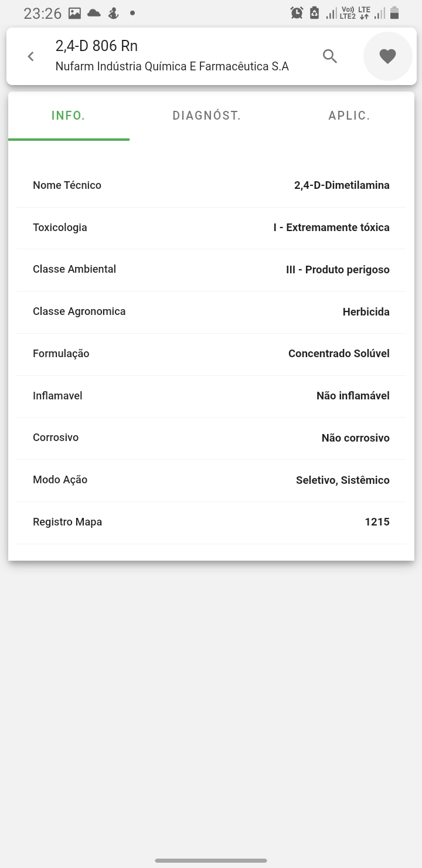
Task: Open search with magnifier icon
Action: pos(330,56)
